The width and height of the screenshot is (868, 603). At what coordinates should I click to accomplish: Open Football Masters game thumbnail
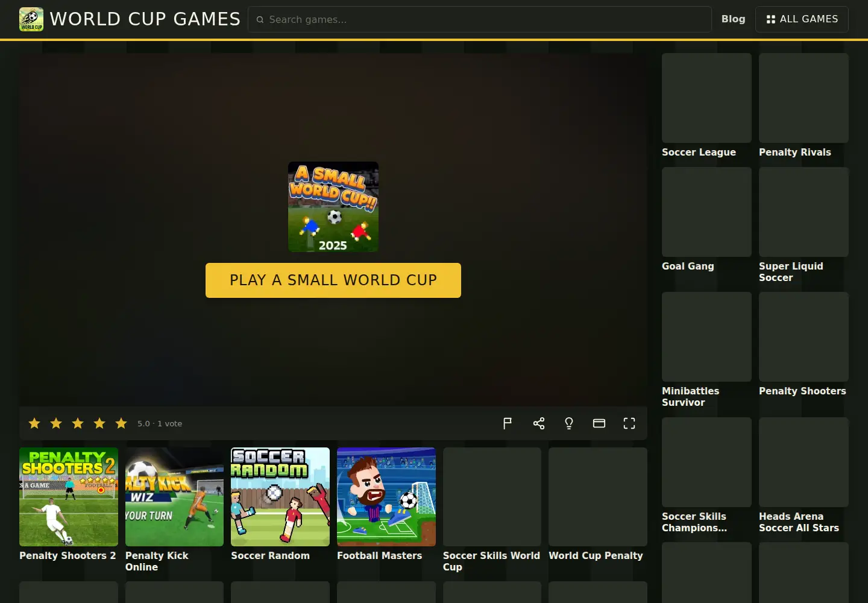click(x=386, y=497)
